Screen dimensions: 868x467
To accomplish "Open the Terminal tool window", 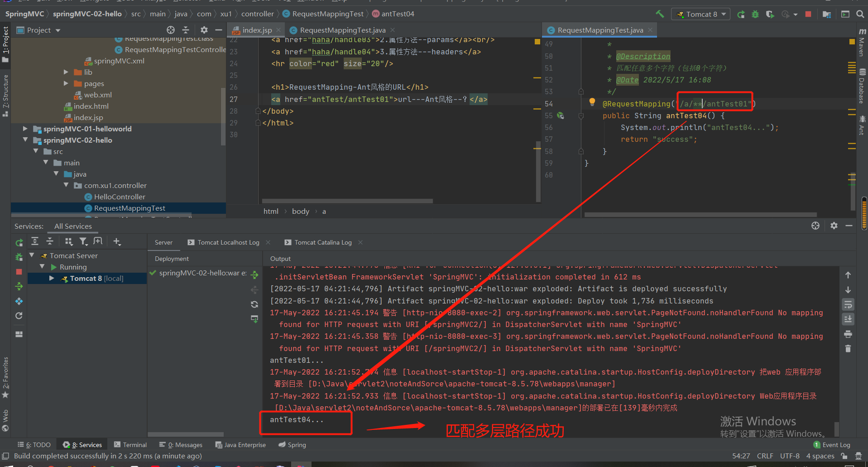I will coord(130,445).
